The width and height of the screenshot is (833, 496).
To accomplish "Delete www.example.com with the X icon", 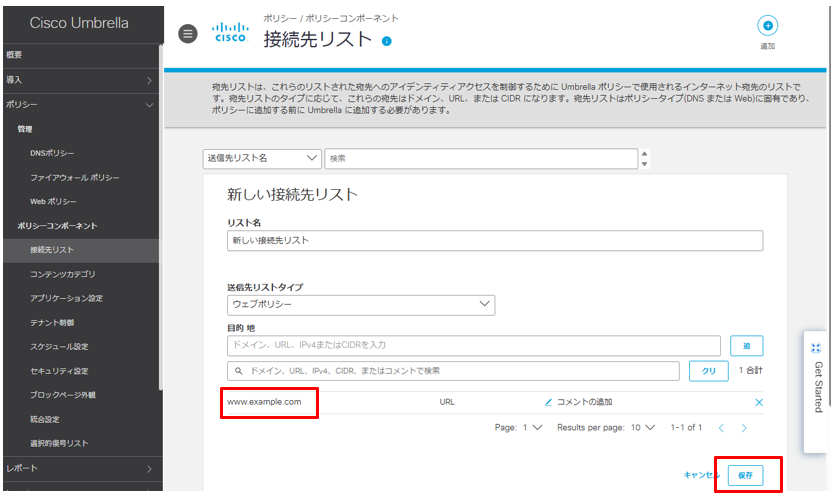I will [759, 403].
